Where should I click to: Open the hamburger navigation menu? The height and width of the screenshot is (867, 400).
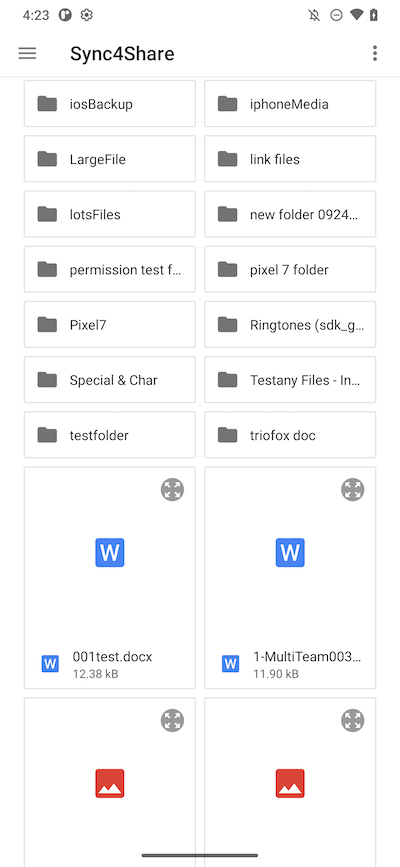click(27, 53)
